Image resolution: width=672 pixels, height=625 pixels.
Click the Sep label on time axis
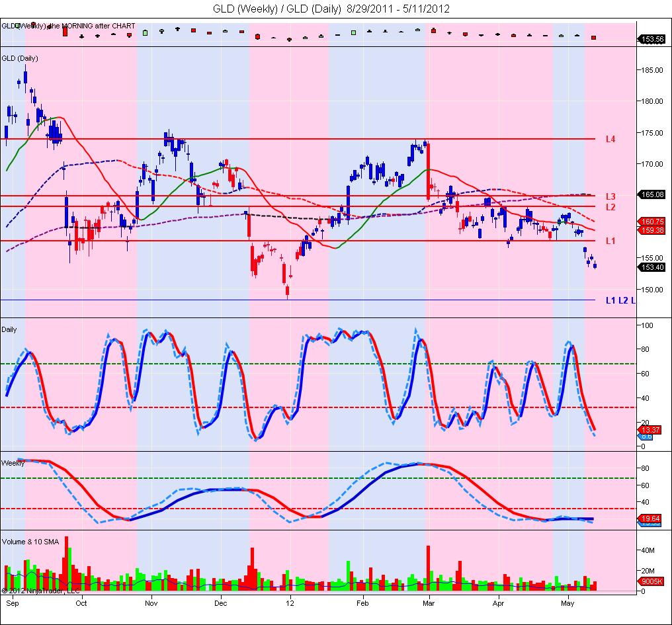pyautogui.click(x=13, y=604)
